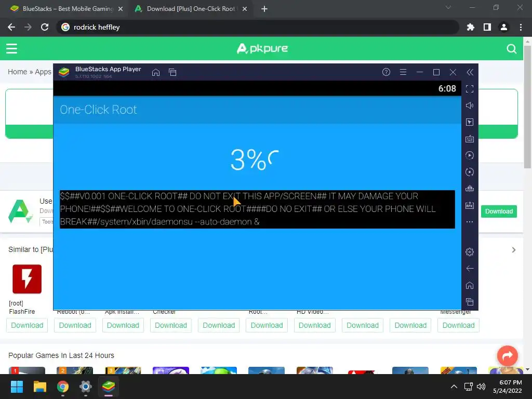Click Download button under Checker app
Screen dimensions: 532x399
[171, 325]
